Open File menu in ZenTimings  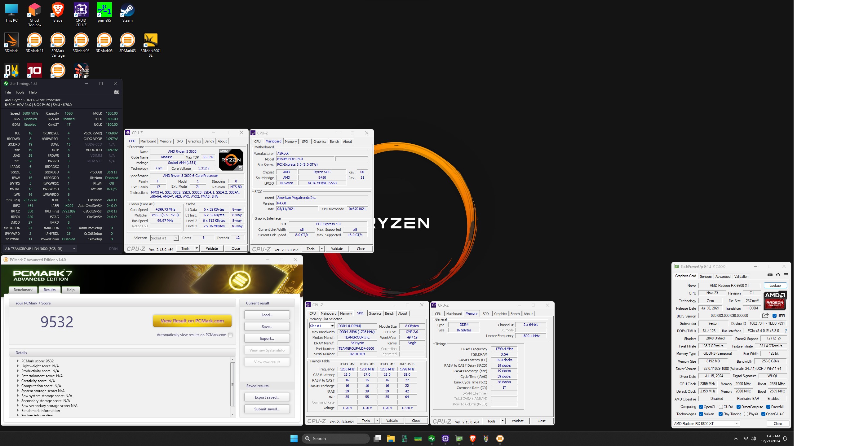click(x=8, y=92)
